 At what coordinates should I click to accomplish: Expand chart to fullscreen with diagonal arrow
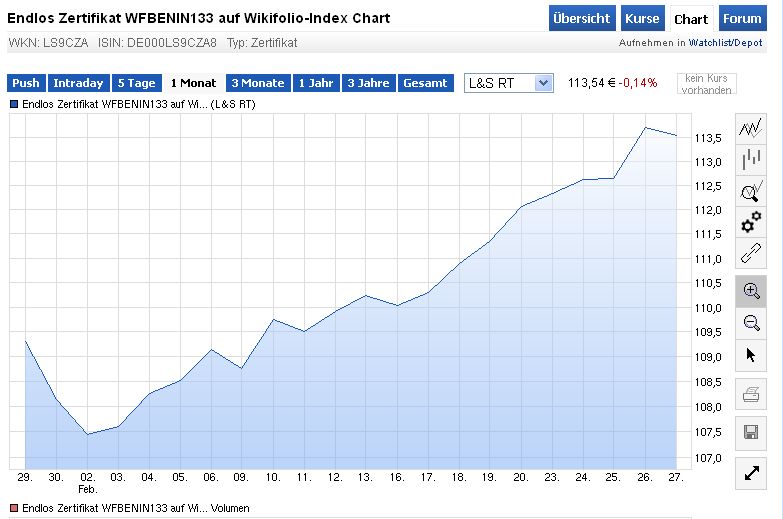tap(751, 473)
